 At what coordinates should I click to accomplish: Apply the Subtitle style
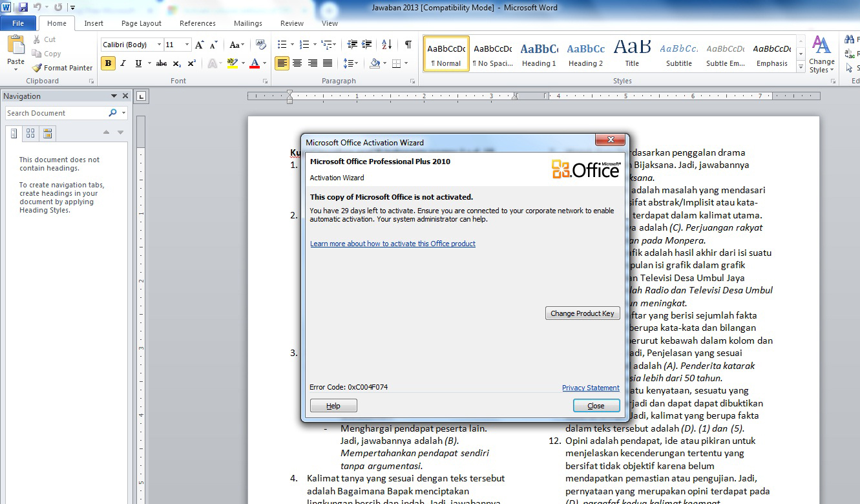[x=679, y=54]
